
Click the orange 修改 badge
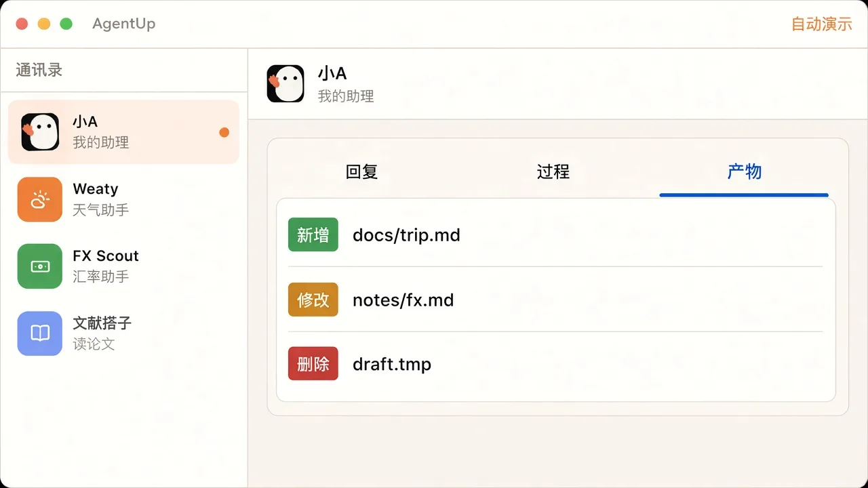[x=313, y=300]
